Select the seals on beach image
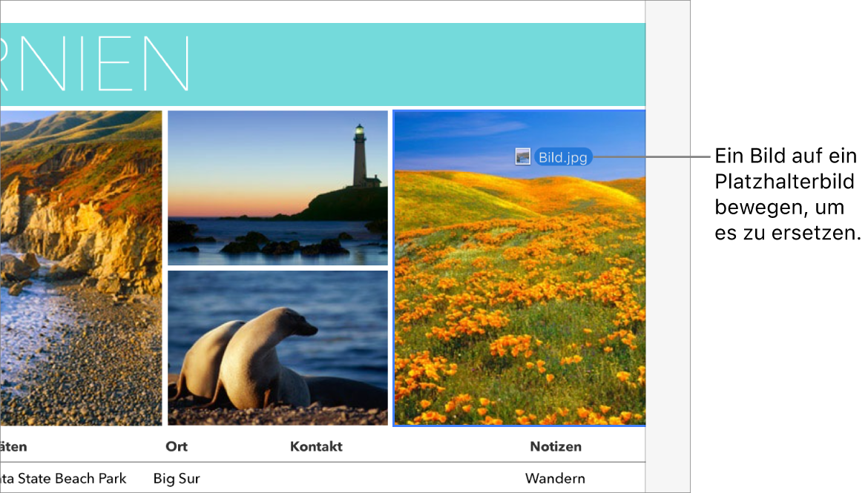This screenshot has height=493, width=868. click(277, 348)
